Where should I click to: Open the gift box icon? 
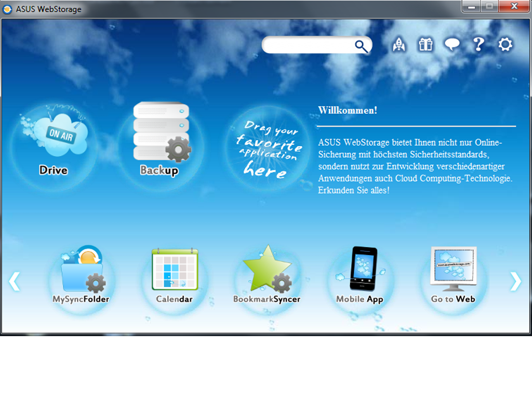[425, 45]
